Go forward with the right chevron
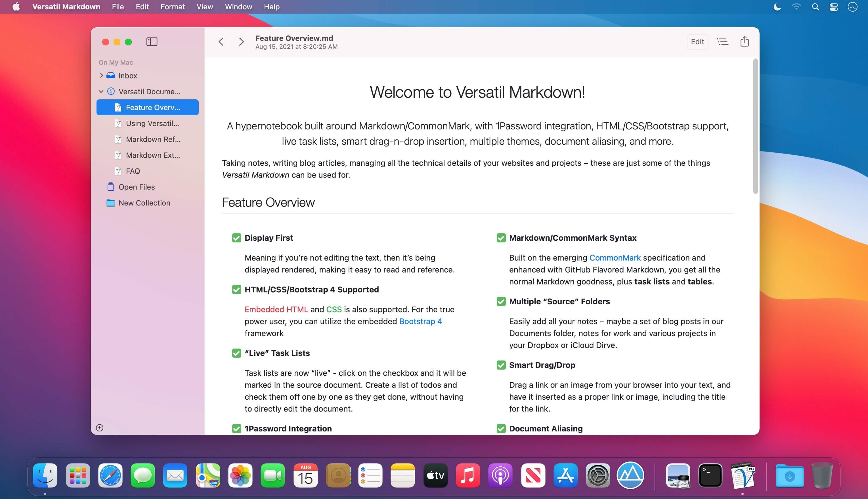The height and width of the screenshot is (499, 868). tap(241, 42)
